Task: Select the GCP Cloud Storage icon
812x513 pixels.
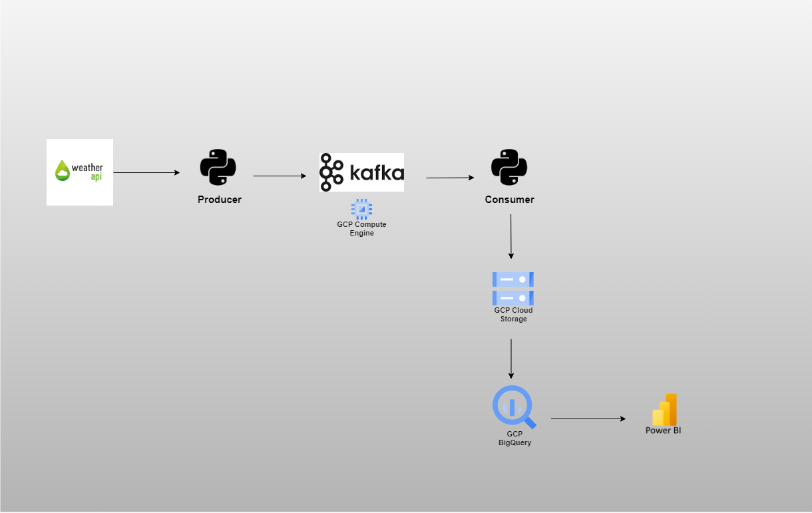Action: 513,289
